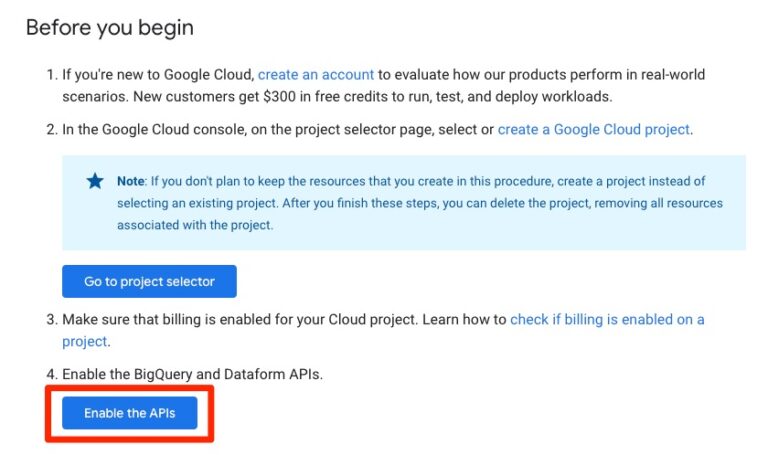Click list number "4." of the steps
Screen dimensions: 768x455
[x=52, y=374]
